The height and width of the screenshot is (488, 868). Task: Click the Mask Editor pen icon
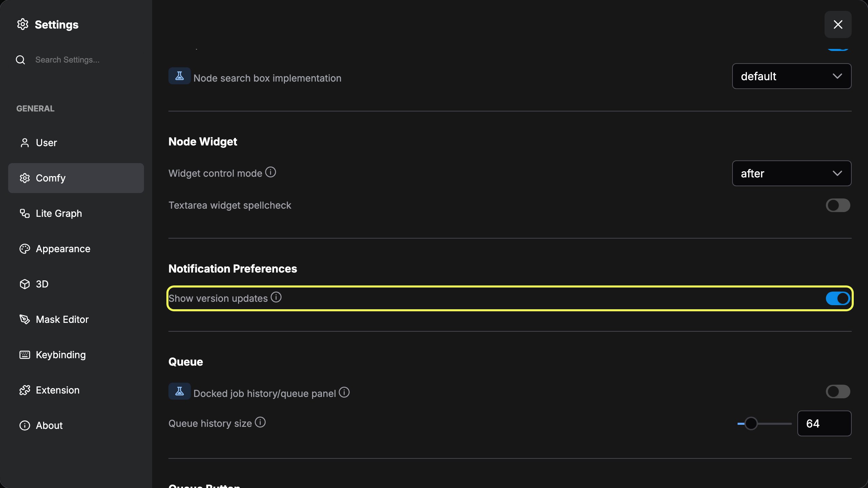[24, 319]
